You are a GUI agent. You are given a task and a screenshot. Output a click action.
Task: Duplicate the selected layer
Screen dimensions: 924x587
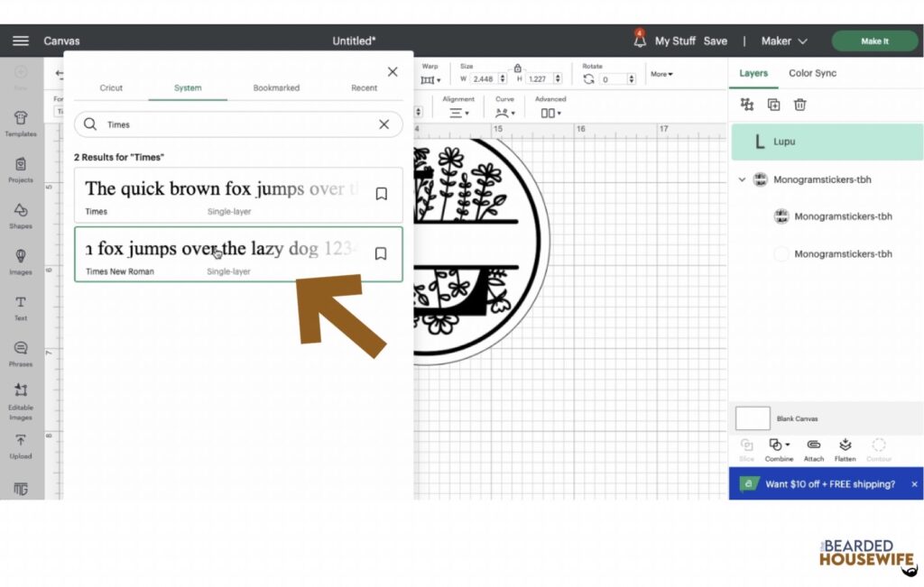[x=773, y=105]
